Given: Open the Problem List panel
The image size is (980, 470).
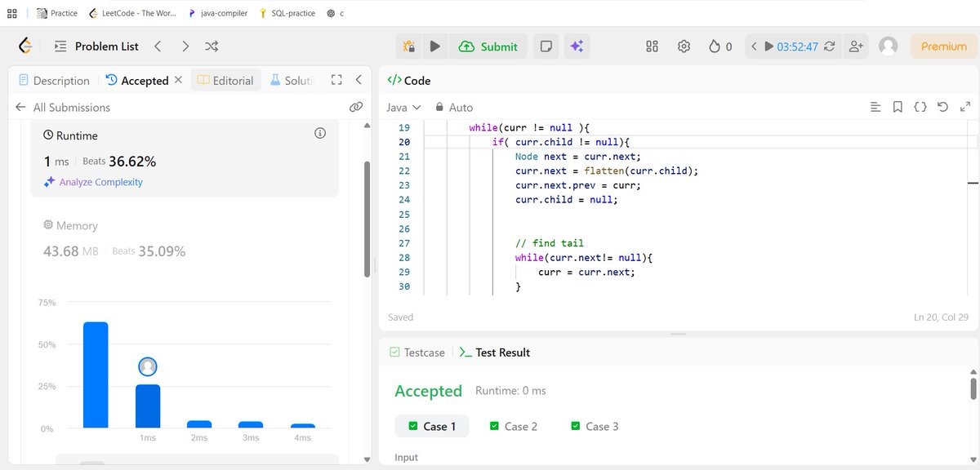Looking at the screenshot, I should (96, 47).
